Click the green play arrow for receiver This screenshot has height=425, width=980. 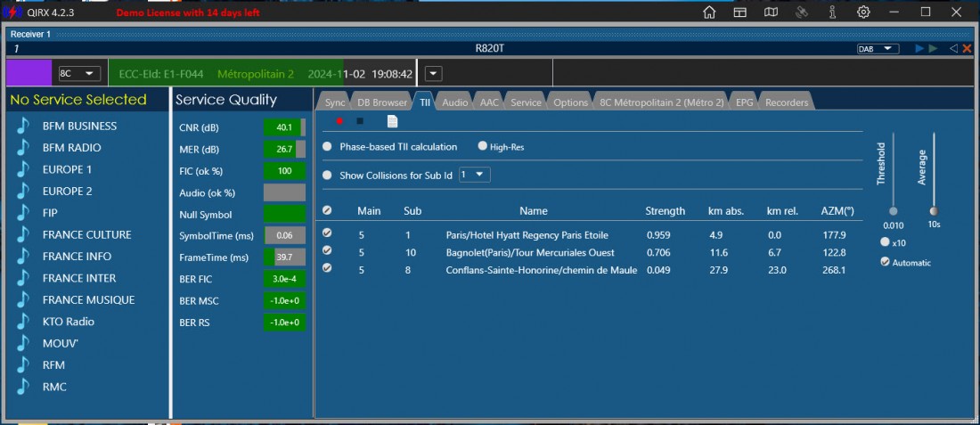pos(933,48)
